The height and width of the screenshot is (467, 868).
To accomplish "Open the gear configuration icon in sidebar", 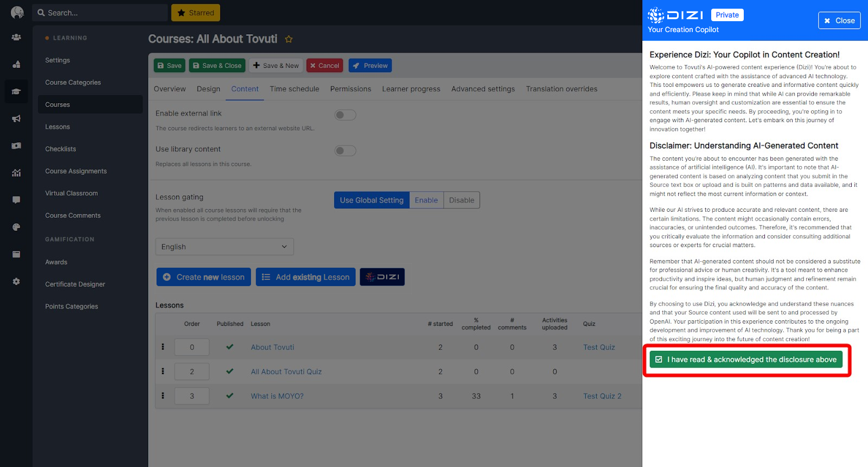I will (x=16, y=281).
